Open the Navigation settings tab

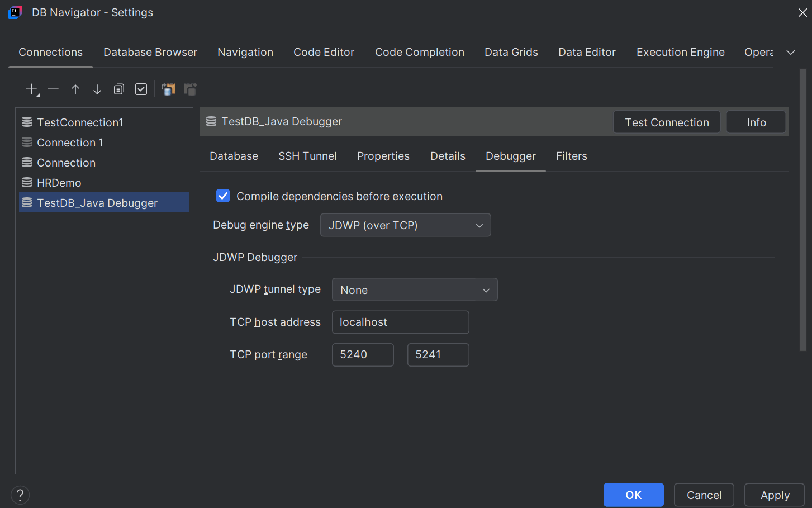245,52
